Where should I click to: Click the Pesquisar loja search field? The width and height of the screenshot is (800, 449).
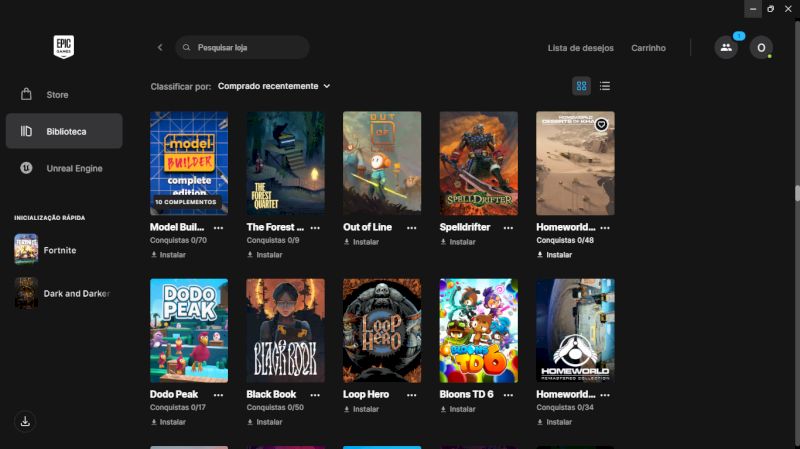tap(250, 47)
